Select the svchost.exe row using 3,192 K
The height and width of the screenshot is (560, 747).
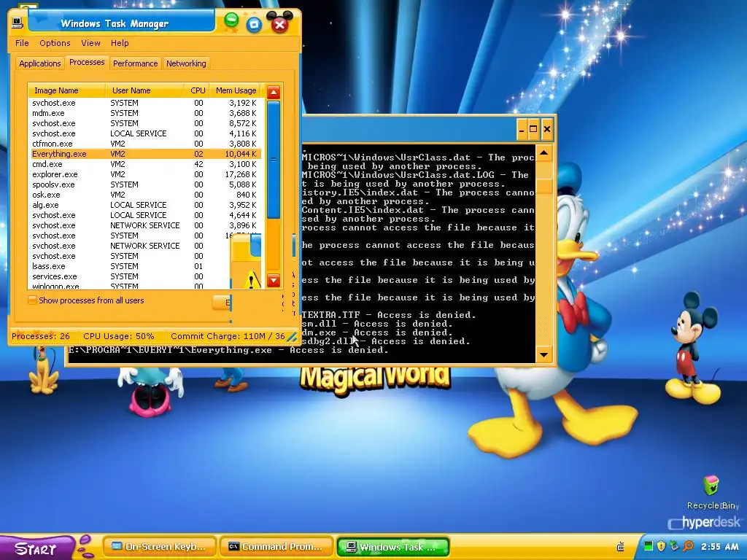pyautogui.click(x=145, y=103)
